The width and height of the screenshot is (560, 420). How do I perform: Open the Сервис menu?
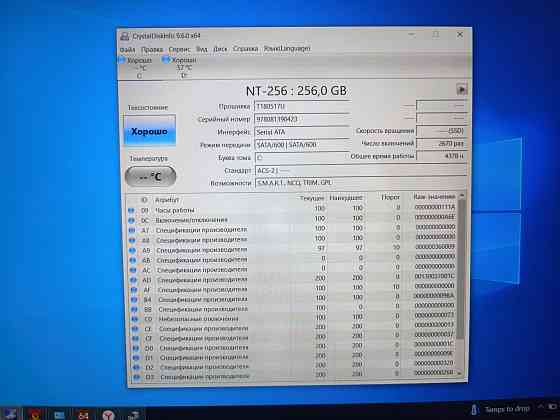[x=180, y=49]
